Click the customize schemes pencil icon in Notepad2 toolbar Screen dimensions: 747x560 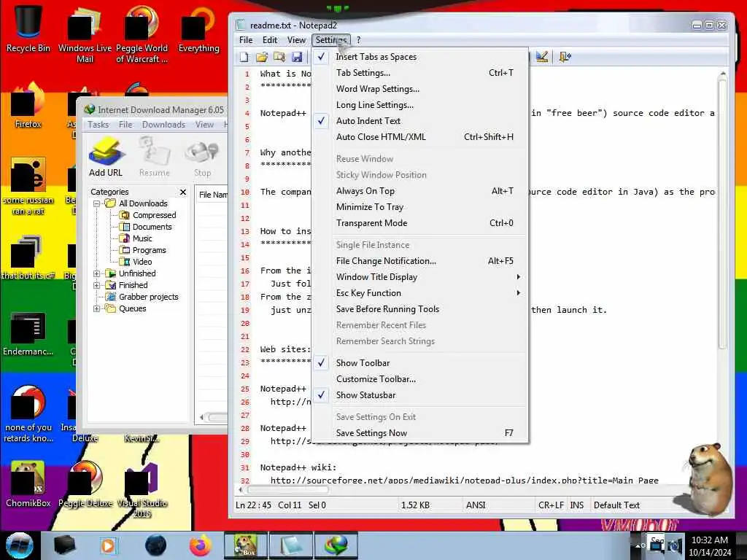(542, 57)
